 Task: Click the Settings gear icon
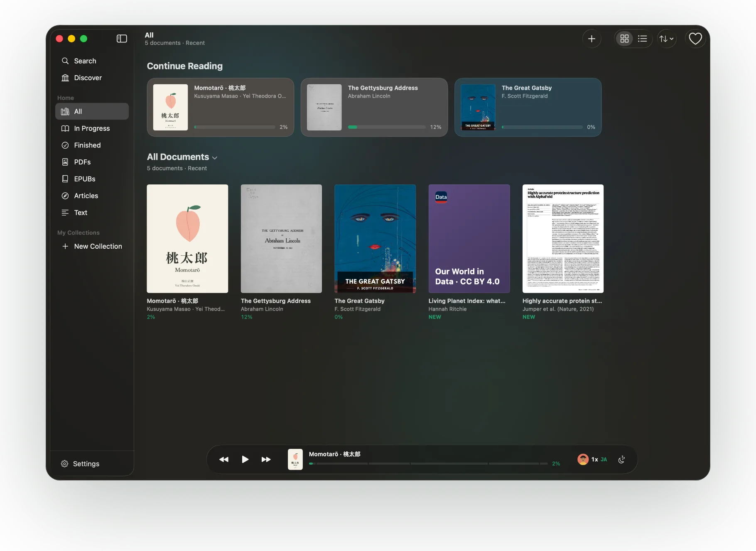[x=64, y=464]
